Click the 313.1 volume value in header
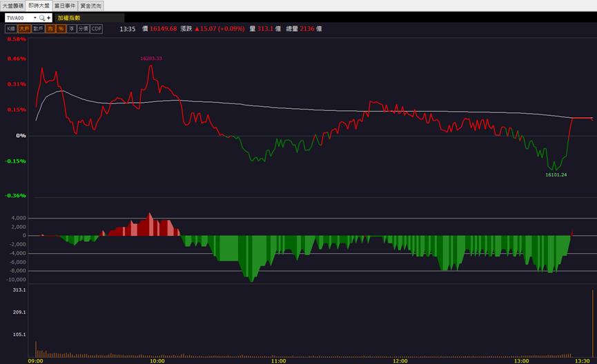597x364 pixels. click(266, 28)
